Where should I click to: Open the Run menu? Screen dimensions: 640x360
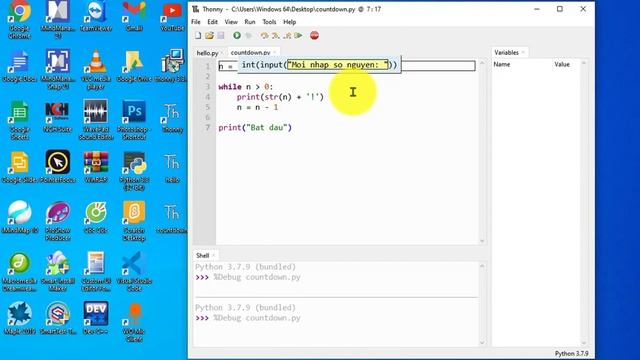[250, 22]
